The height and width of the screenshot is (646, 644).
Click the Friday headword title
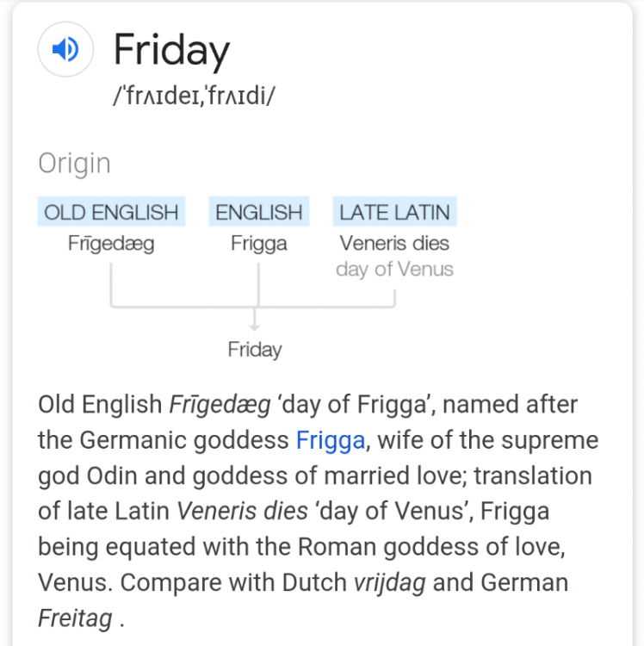point(171,51)
